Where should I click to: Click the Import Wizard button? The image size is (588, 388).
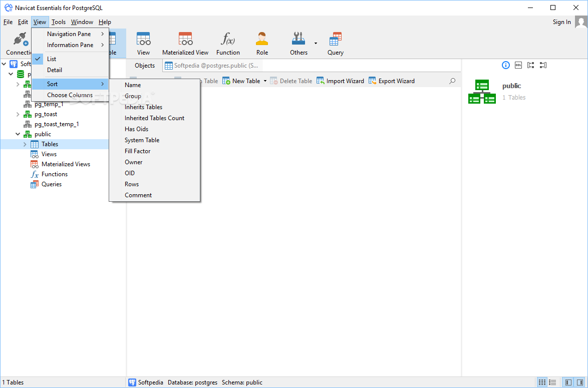pyautogui.click(x=340, y=81)
